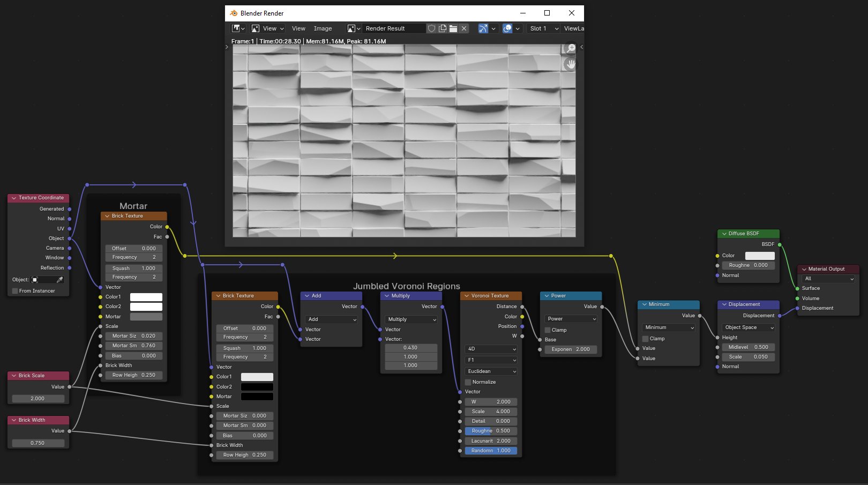Collapse the Minimum node header
Image resolution: width=868 pixels, height=485 pixels.
point(643,304)
